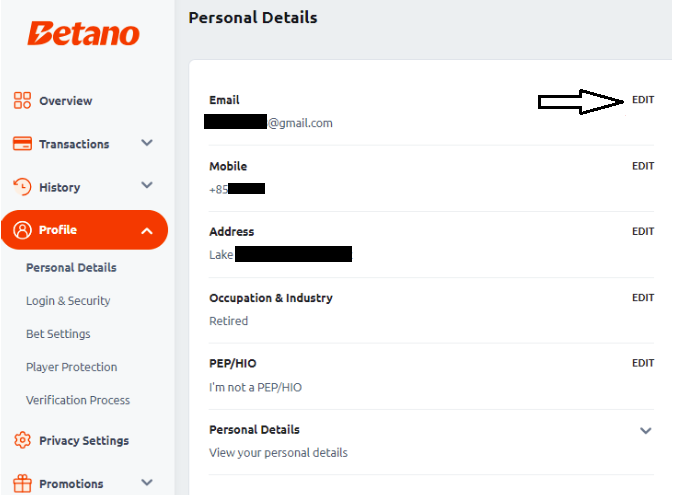
Task: Expand the Promotions menu chevron
Action: 147,483
